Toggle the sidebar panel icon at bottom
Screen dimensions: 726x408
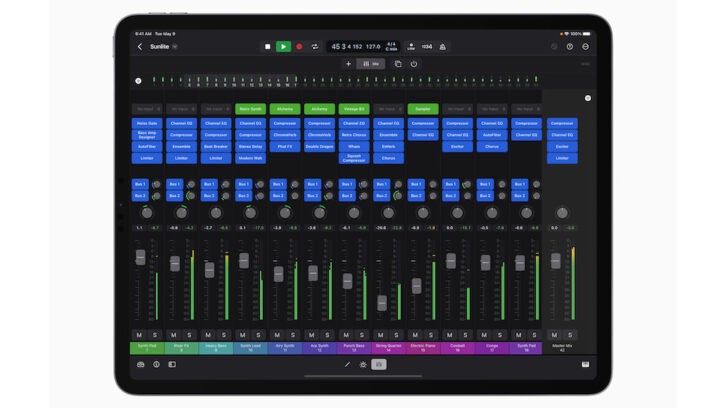[172, 364]
